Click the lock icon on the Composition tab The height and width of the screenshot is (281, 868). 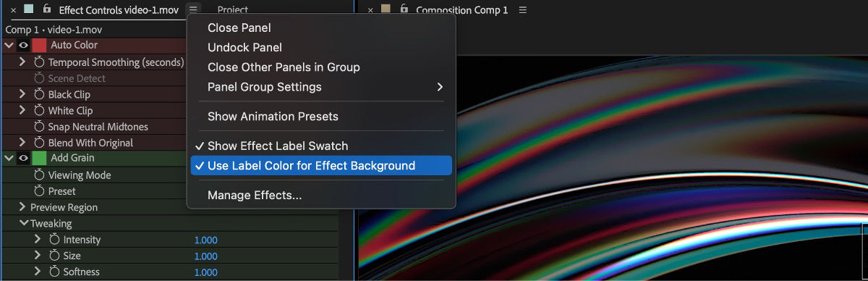[x=404, y=9]
